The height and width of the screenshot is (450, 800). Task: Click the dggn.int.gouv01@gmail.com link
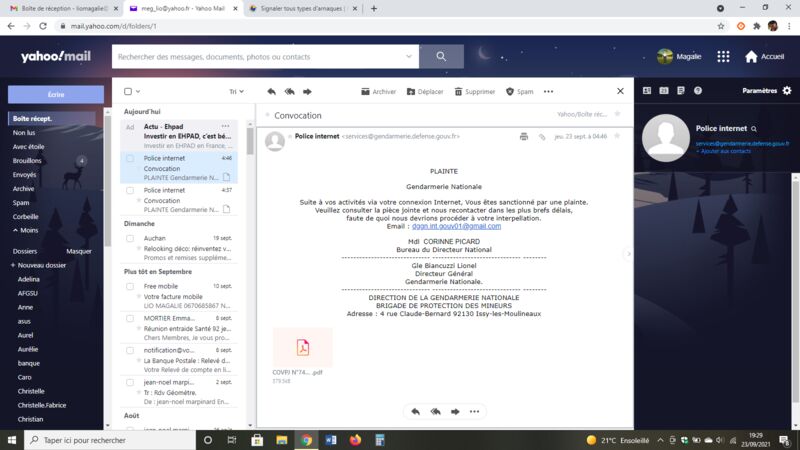coord(456,226)
